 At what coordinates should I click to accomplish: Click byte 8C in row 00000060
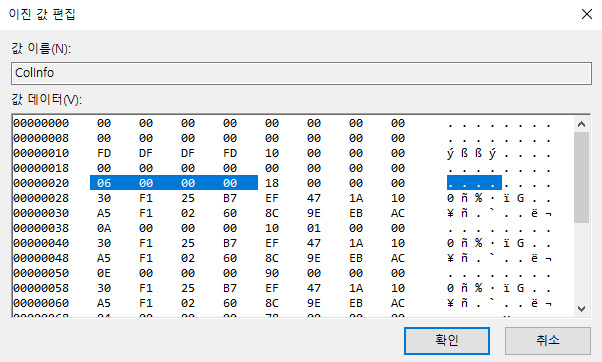pyautogui.click(x=272, y=303)
